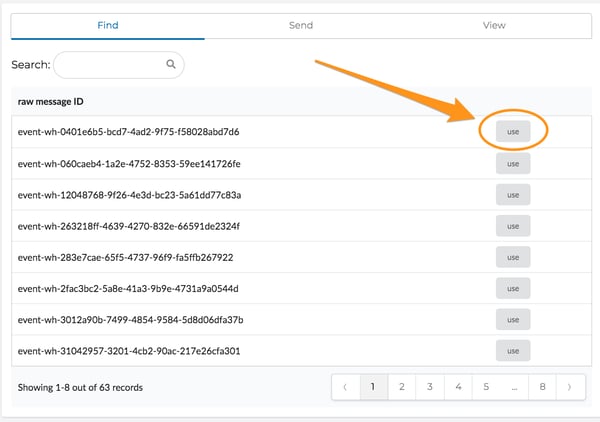Click the search magnifier icon

click(171, 64)
